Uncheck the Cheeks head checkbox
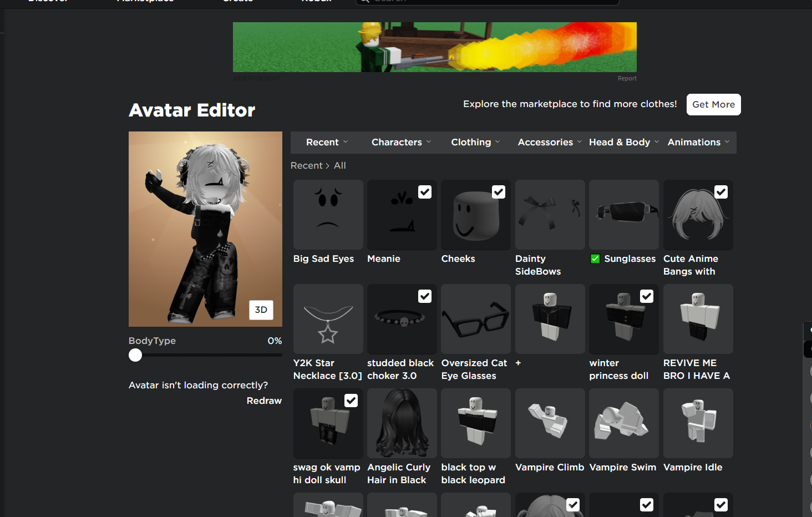 click(499, 192)
